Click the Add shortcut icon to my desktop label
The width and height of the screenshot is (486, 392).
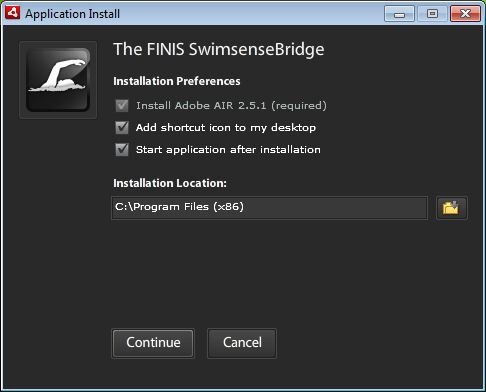coord(226,128)
